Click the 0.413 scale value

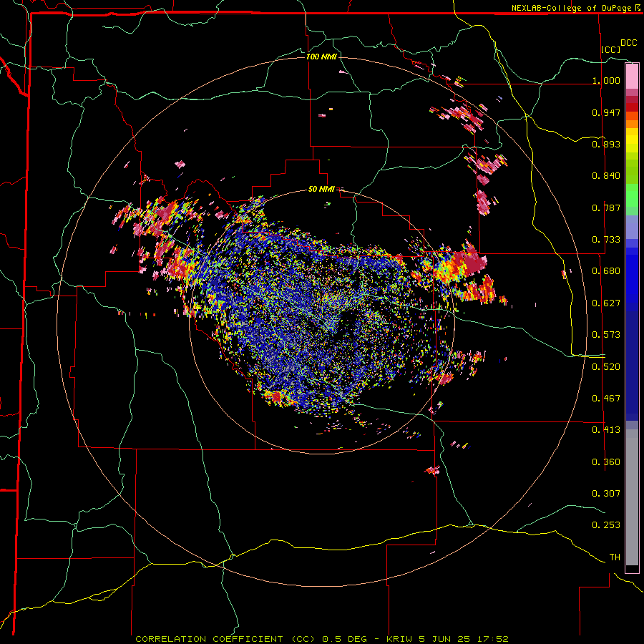606,430
